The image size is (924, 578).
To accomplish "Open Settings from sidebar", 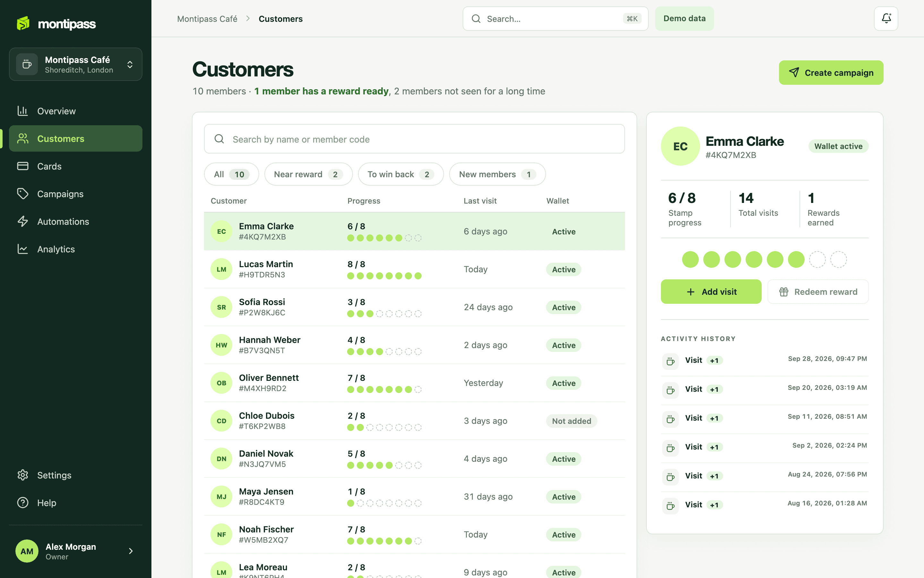I will (x=76, y=475).
